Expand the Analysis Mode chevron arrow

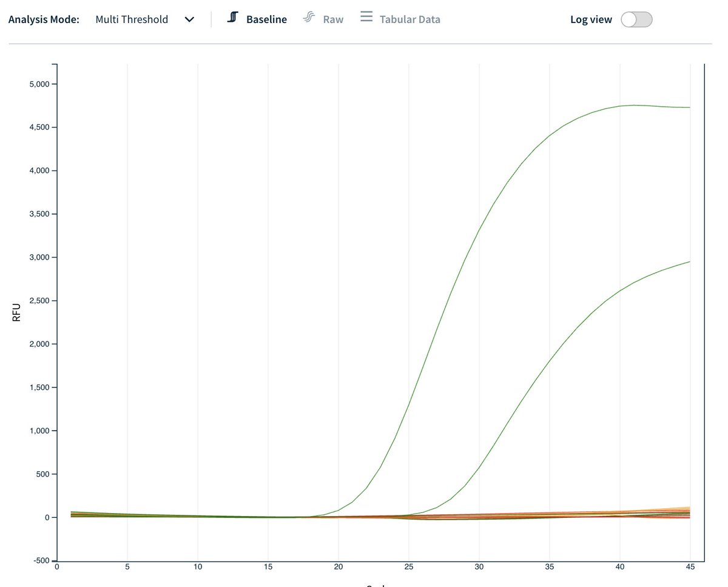pos(189,19)
